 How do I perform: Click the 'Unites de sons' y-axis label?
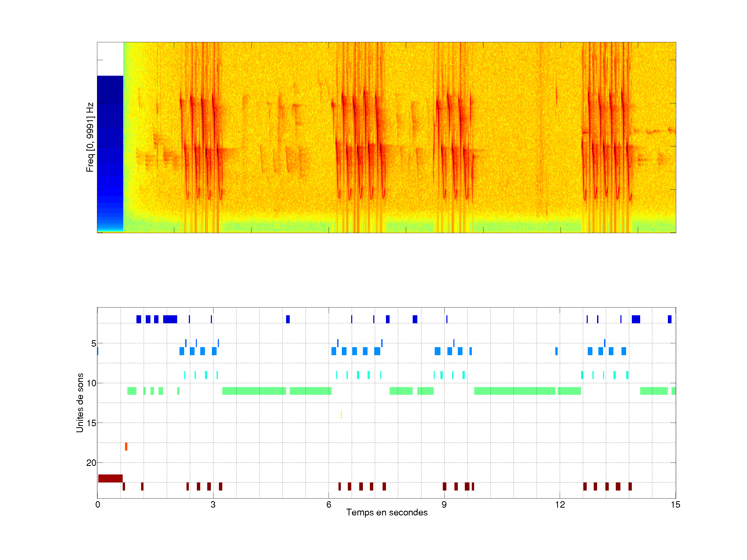(x=80, y=403)
